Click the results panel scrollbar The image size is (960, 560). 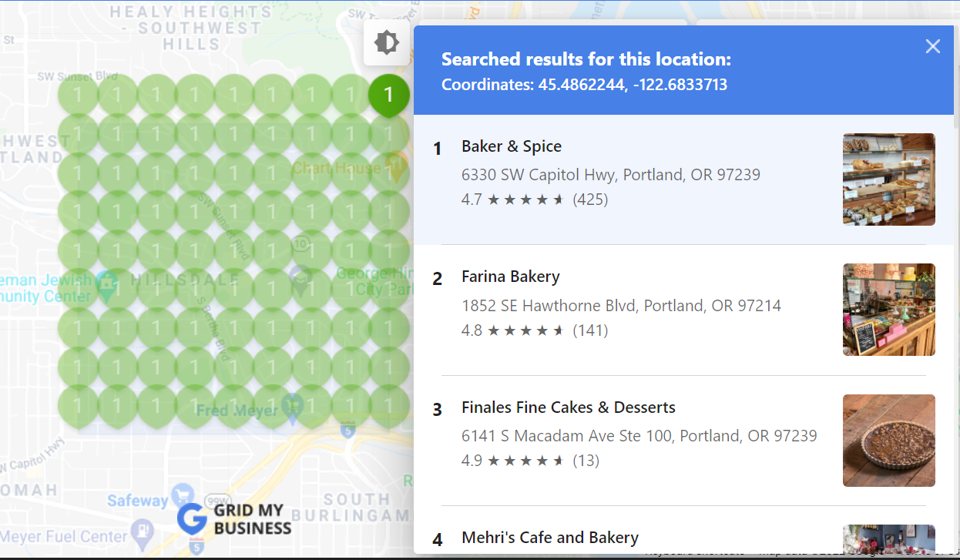tap(956, 77)
